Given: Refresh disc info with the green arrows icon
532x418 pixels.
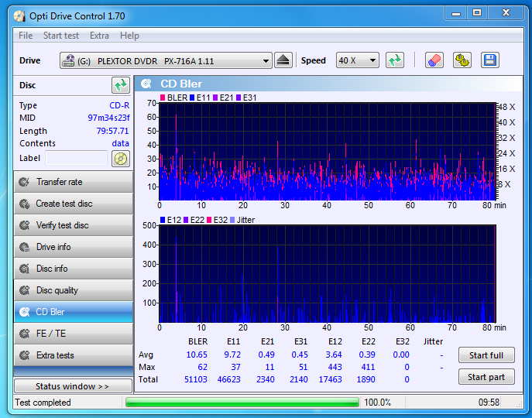Looking at the screenshot, I should click(121, 85).
